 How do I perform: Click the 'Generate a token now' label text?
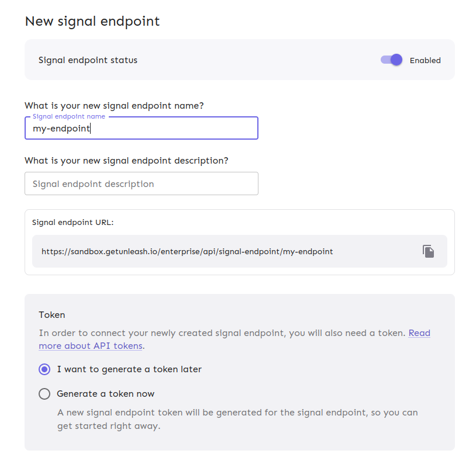click(x=105, y=393)
